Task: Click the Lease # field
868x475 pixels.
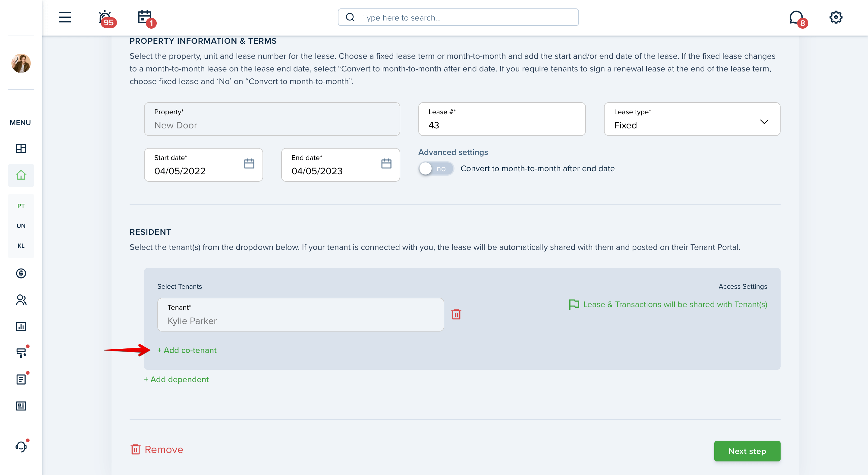Action: 502,119
